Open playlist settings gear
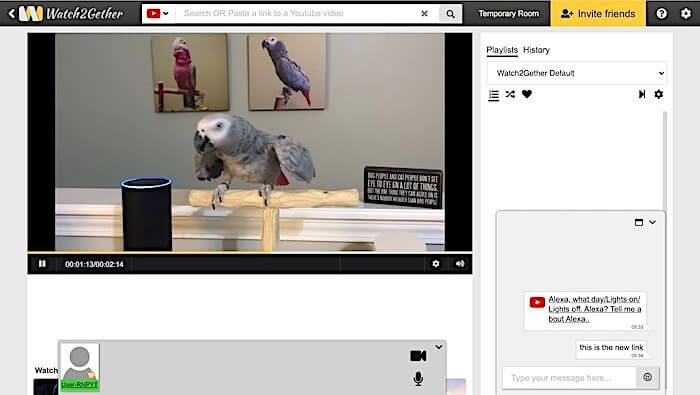700x395 pixels. pos(658,94)
